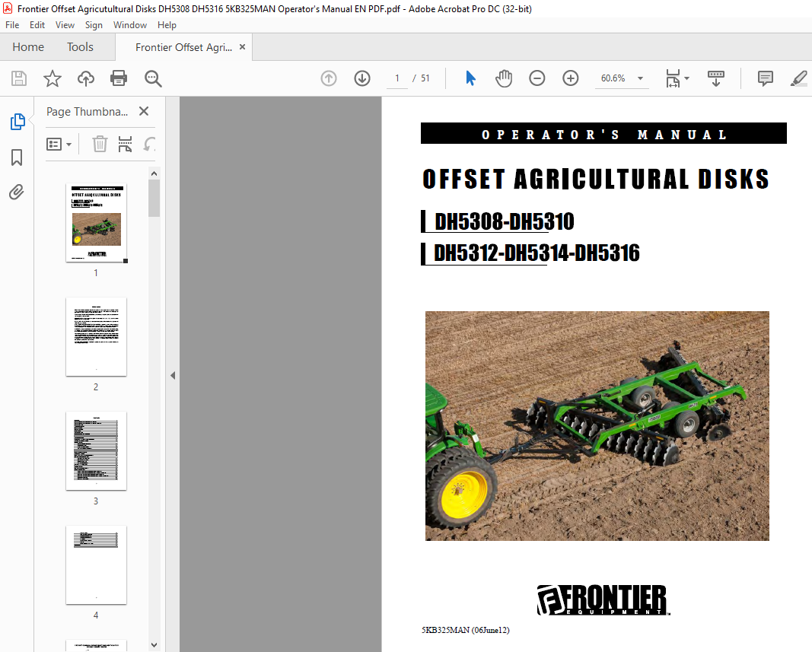Select the Frontier Offset Agri document tab

(183, 47)
